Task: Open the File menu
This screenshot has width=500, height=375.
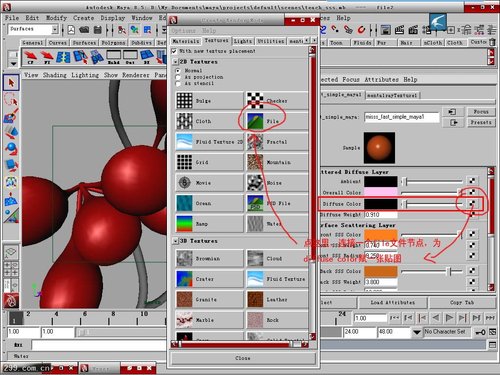Action: 12,18
